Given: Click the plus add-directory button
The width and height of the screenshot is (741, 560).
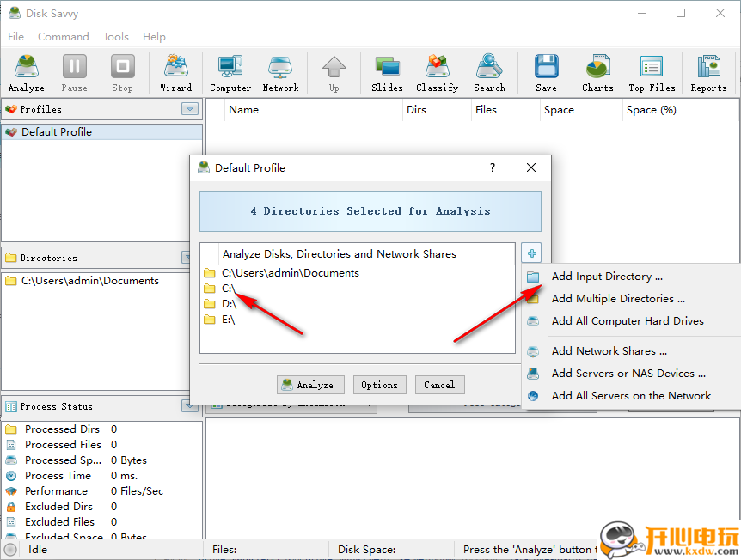Looking at the screenshot, I should (x=532, y=253).
